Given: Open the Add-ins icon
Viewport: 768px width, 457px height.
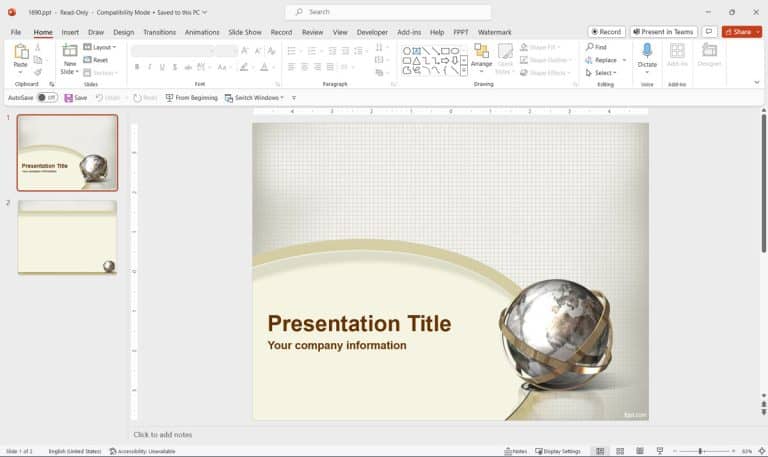Looking at the screenshot, I should 677,51.
